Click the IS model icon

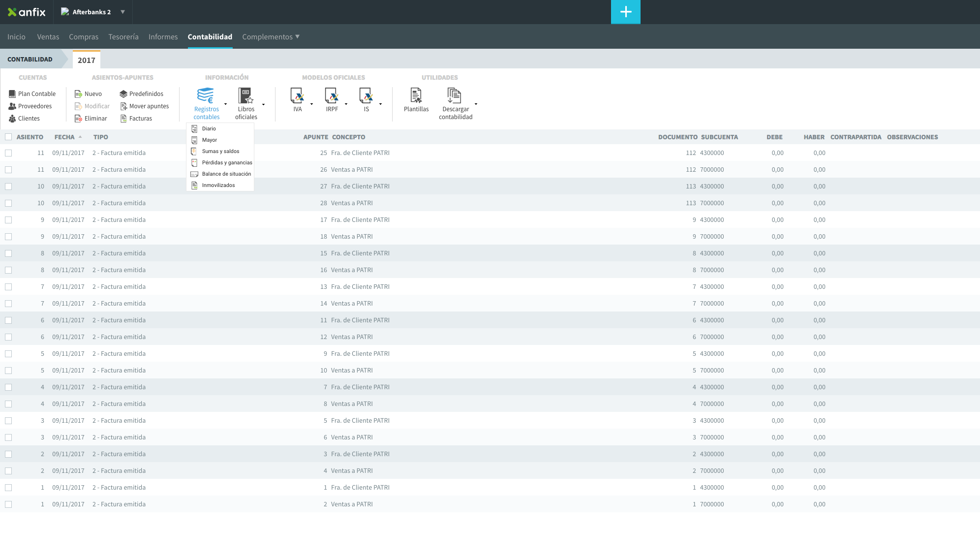pos(366,95)
